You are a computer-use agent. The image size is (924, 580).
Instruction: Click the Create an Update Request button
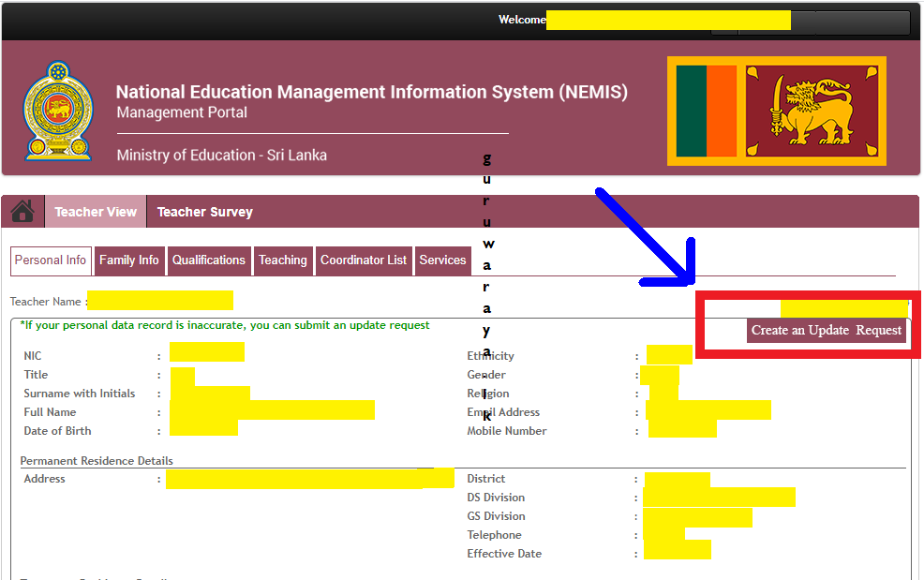[826, 330]
